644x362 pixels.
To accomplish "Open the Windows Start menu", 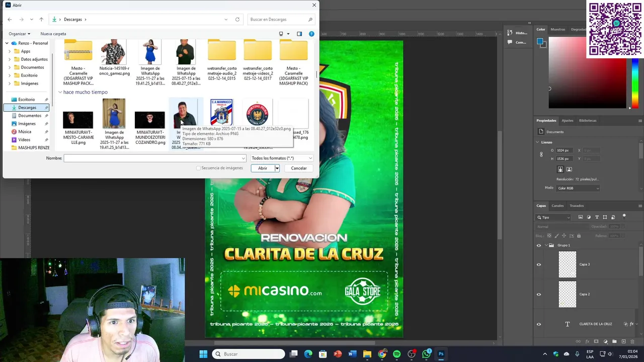I will tap(203, 354).
